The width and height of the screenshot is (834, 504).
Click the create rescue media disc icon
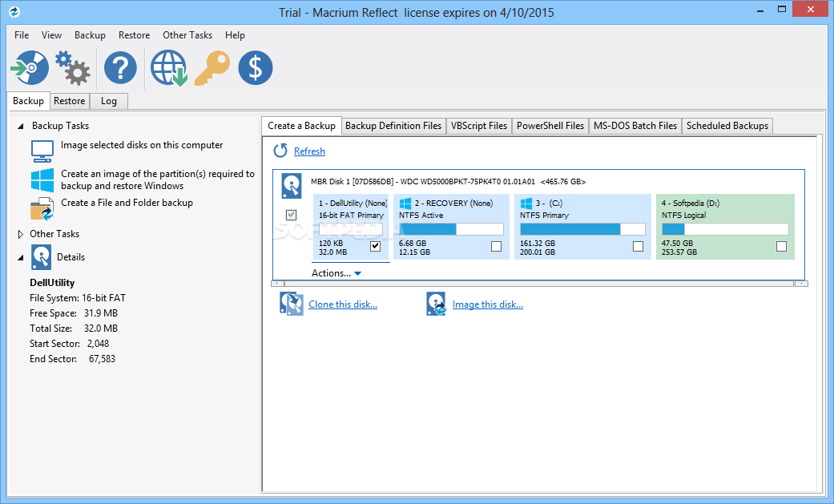pos(30,67)
